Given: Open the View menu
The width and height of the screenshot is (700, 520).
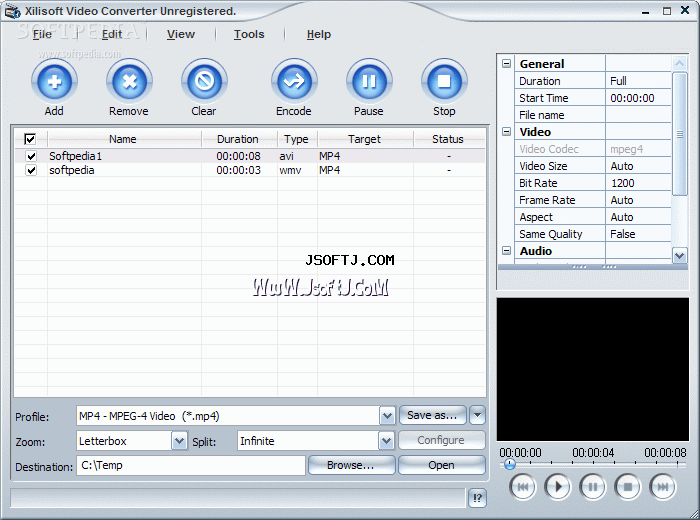Looking at the screenshot, I should (x=181, y=34).
